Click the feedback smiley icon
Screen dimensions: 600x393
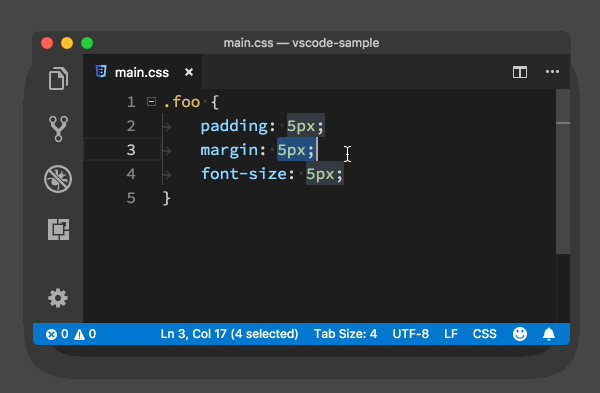click(520, 334)
